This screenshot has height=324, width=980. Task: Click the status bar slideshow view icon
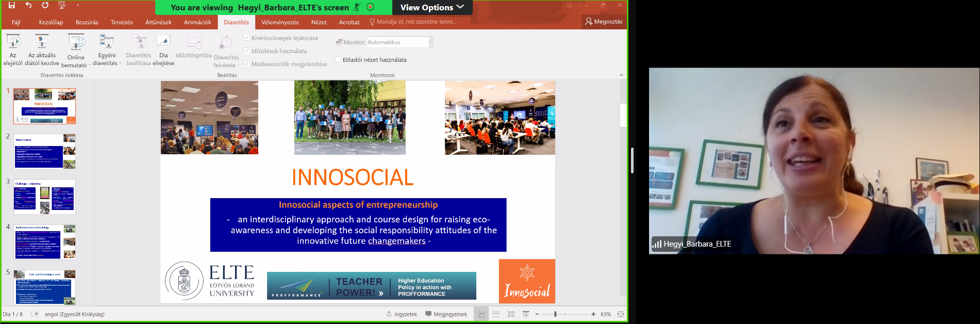[526, 314]
